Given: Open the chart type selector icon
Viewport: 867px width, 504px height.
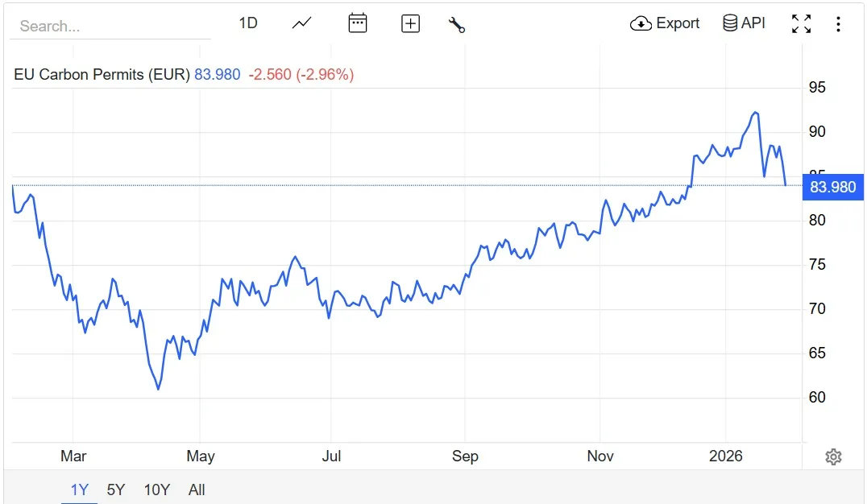Looking at the screenshot, I should pos(301,23).
